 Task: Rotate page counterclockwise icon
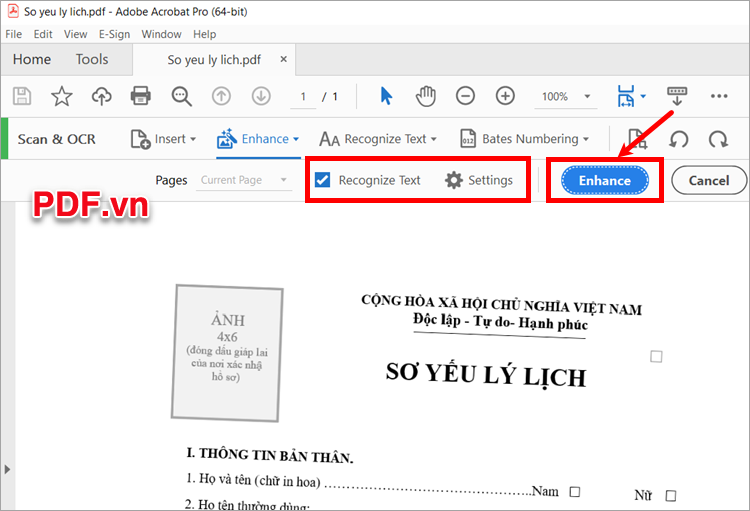pyautogui.click(x=679, y=139)
